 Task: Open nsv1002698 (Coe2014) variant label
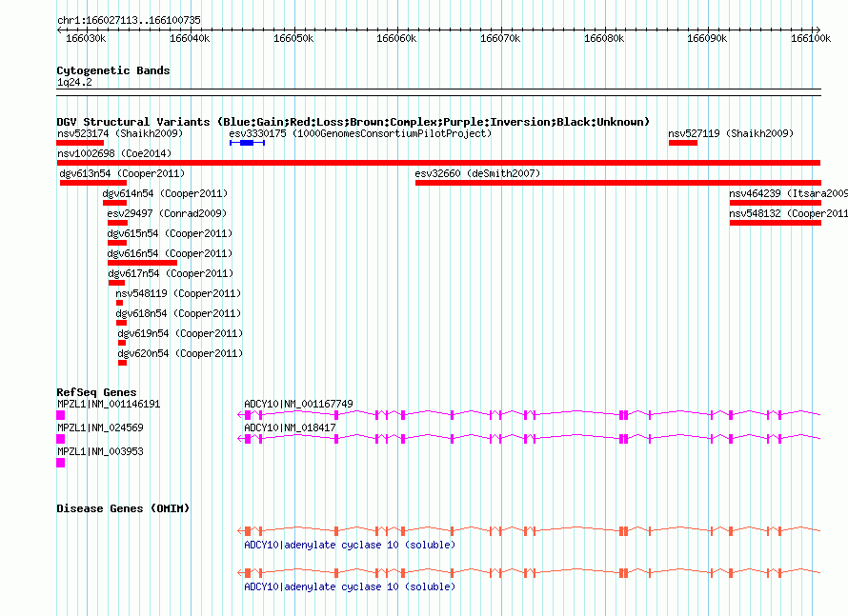pyautogui.click(x=114, y=153)
